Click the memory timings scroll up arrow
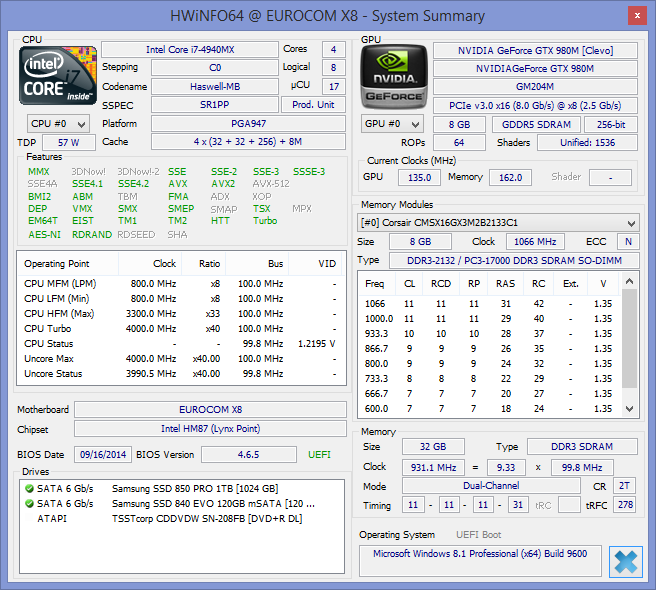 (x=629, y=282)
